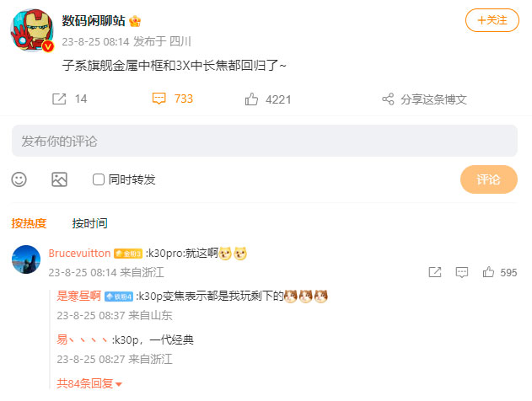Open comments via the orange 733 comment icon

[159, 99]
